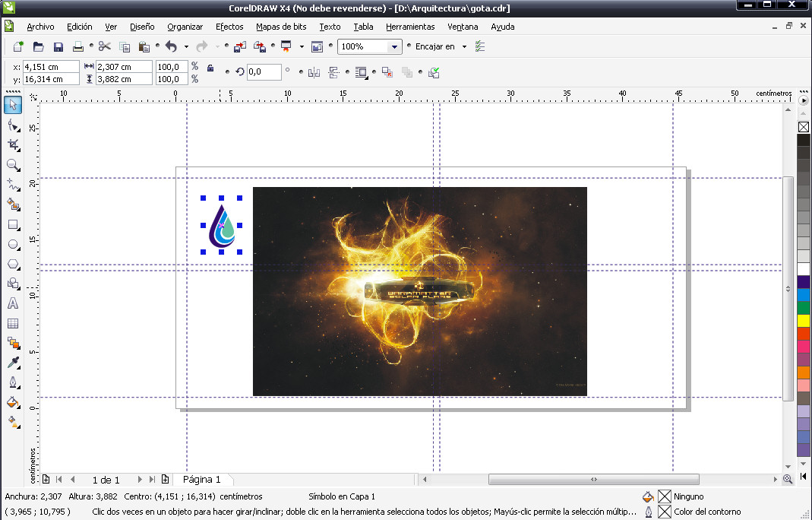The height and width of the screenshot is (520, 812).
Task: Select the Ellipse tool
Action: [13, 244]
